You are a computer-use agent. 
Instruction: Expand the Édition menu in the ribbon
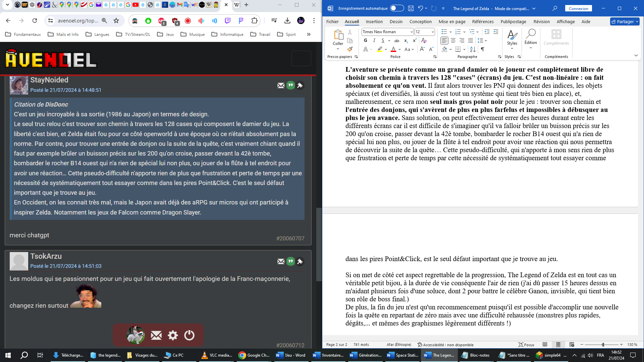pyautogui.click(x=531, y=48)
